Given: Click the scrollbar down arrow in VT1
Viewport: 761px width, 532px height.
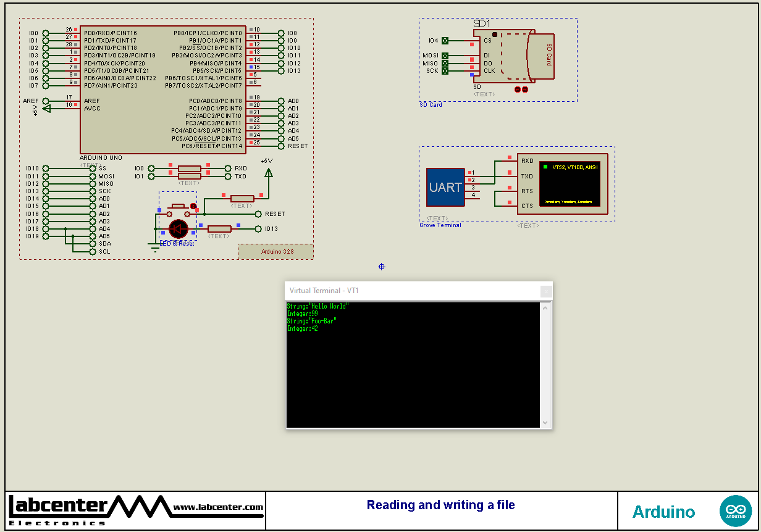Looking at the screenshot, I should click(x=545, y=422).
